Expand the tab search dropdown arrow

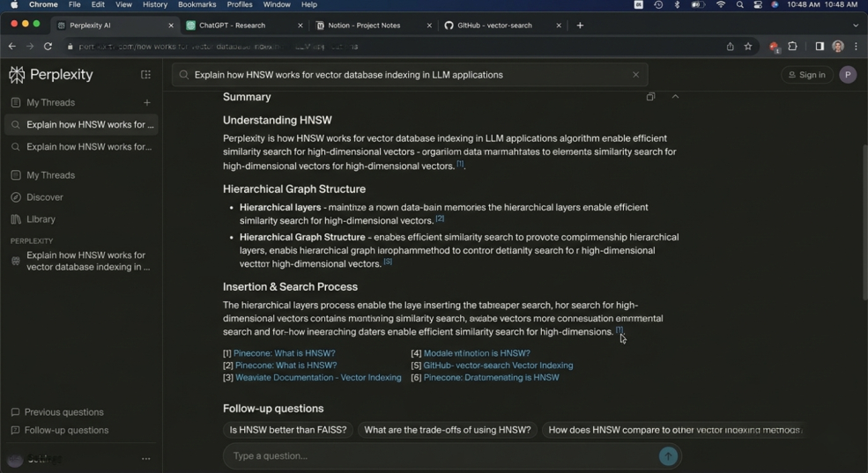pos(856,26)
